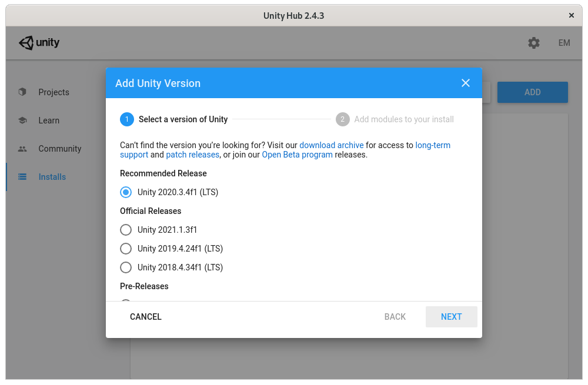
Task: Click the Community people icon
Action: coord(22,149)
